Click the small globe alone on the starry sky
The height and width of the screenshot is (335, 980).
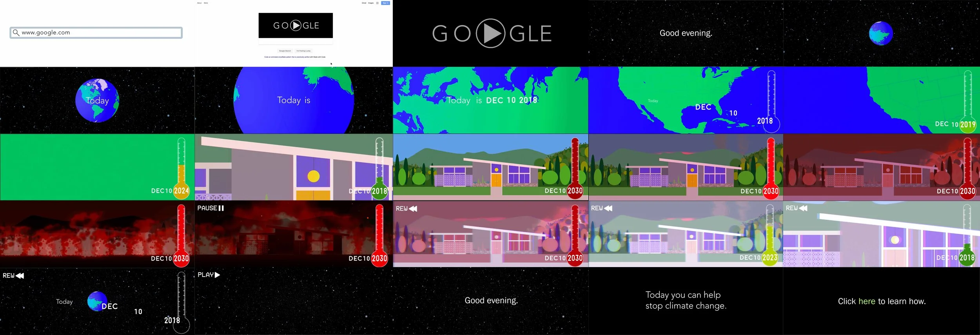coord(881,33)
